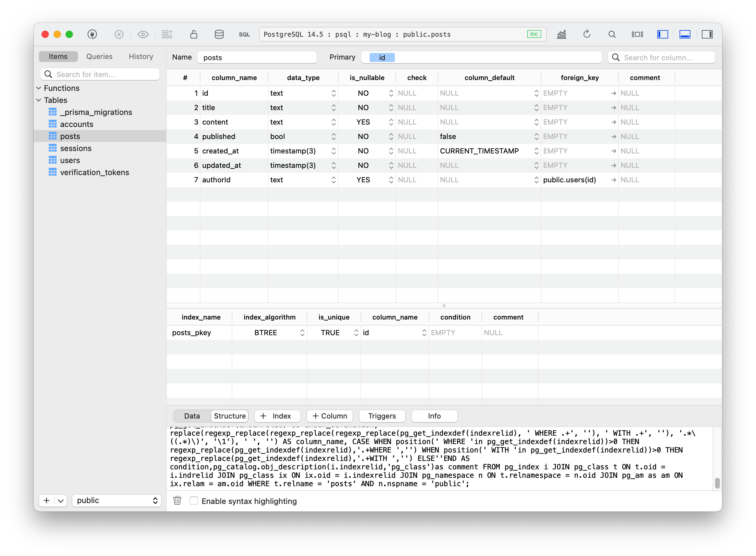The width and height of the screenshot is (756, 556).
Task: Collapse the Tables group
Action: tap(39, 100)
